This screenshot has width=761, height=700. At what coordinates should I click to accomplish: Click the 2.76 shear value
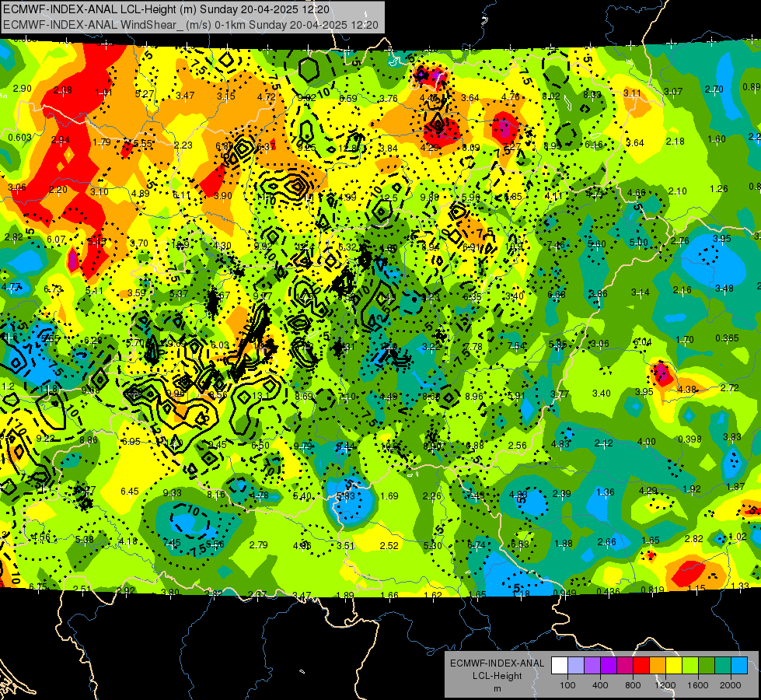680,241
